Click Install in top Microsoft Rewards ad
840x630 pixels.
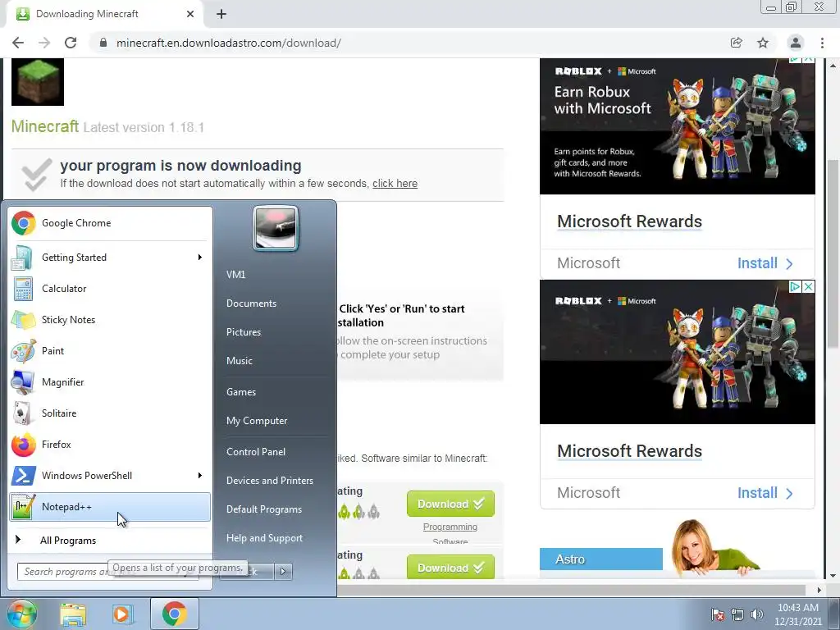[765, 263]
